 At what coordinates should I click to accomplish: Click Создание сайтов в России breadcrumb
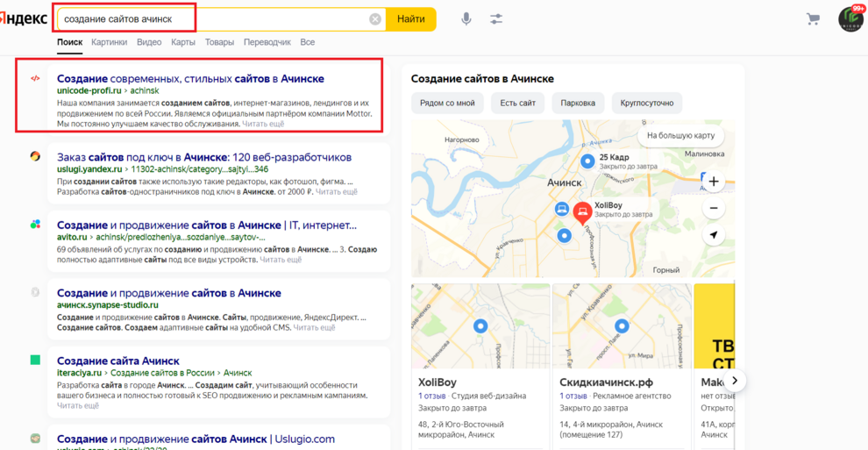coord(162,373)
